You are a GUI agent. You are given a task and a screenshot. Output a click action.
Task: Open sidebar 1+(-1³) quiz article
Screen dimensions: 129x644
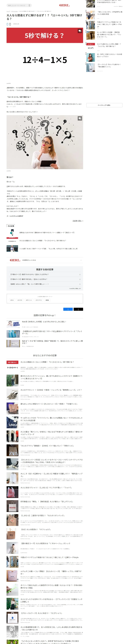coord(109,45)
